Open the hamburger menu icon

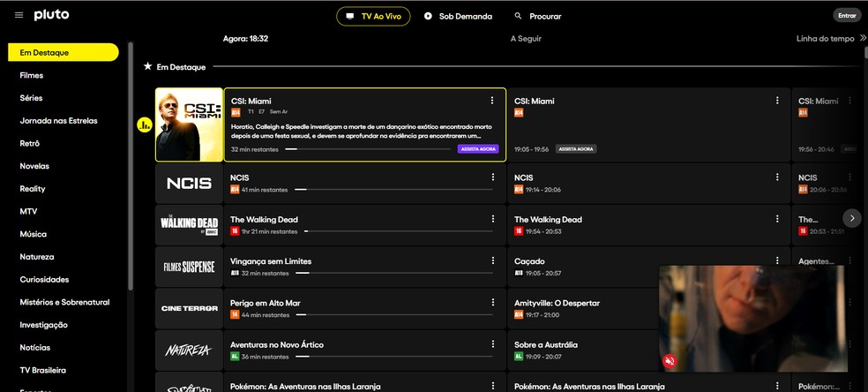coord(19,16)
